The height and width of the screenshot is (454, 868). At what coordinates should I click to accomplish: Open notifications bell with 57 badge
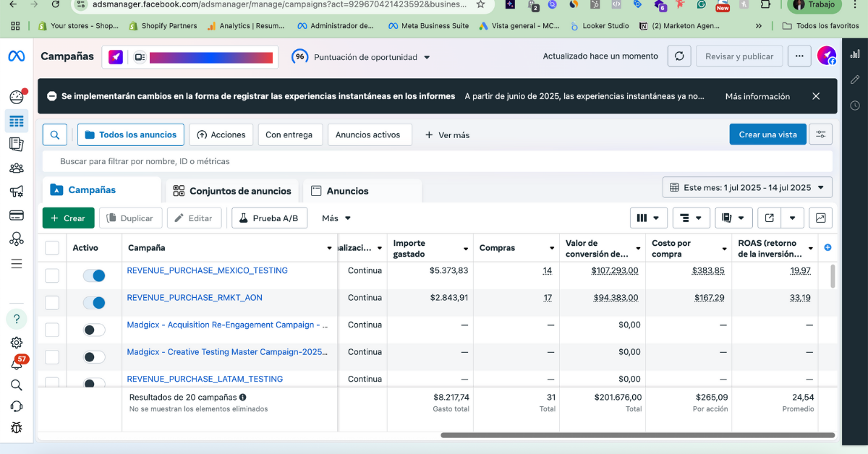click(x=17, y=364)
